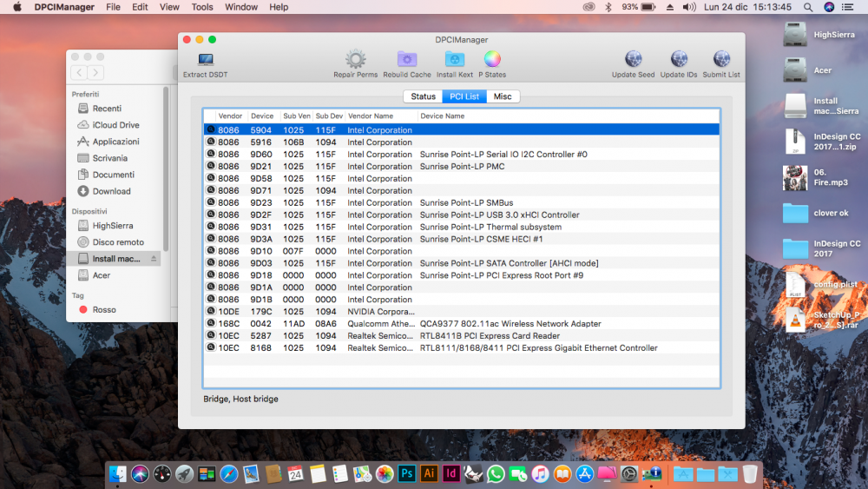Open Finder from the Dock
This screenshot has height=489, width=868.
point(117,474)
